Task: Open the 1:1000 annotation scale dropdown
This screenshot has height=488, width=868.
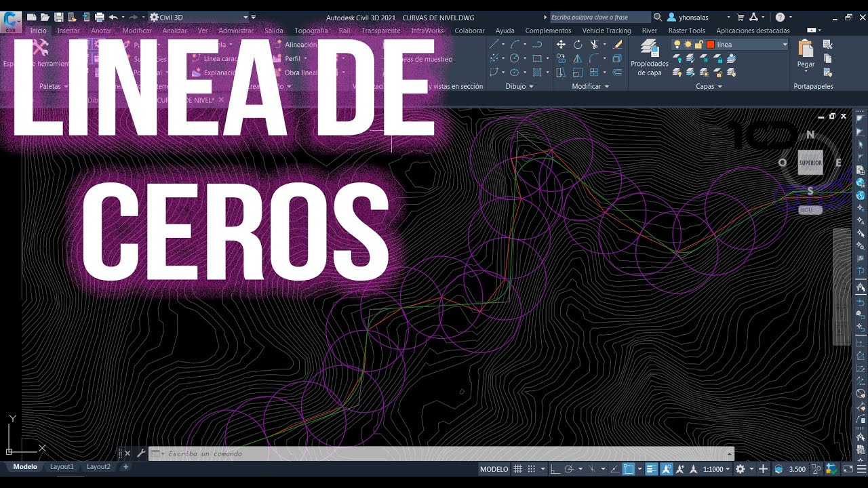Action: (x=717, y=469)
